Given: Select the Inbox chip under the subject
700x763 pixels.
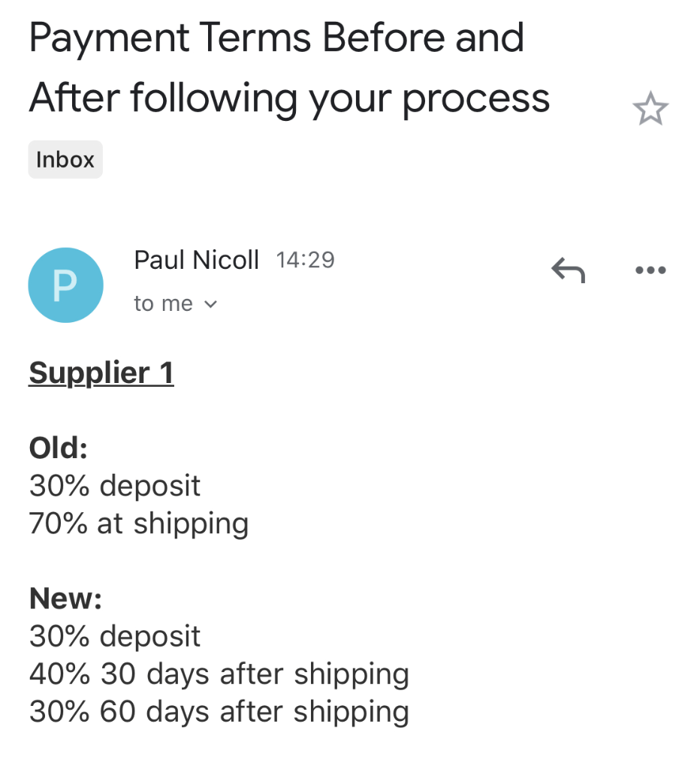Looking at the screenshot, I should point(65,159).
